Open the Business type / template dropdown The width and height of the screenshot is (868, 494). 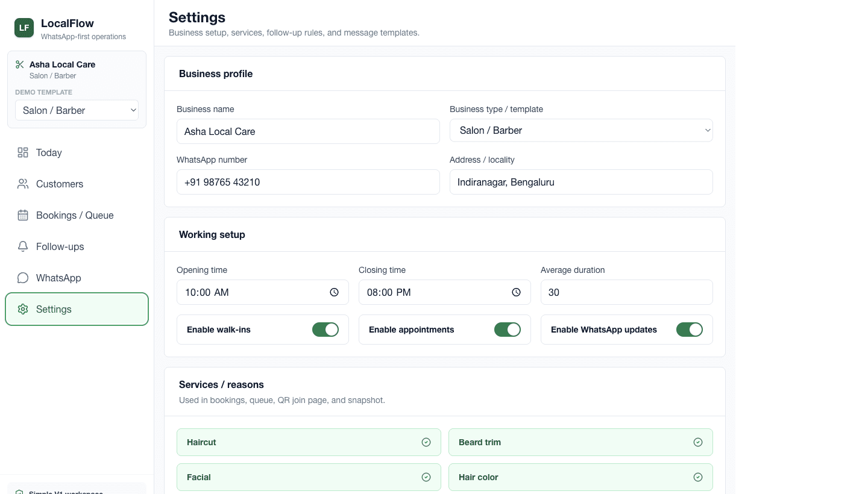tap(581, 130)
